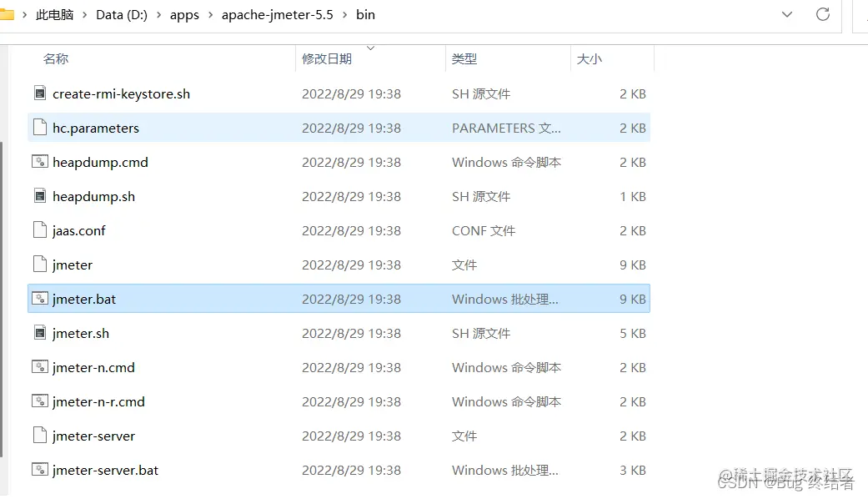Select the file heapdump.sh
The height and width of the screenshot is (499, 868).
93,197
